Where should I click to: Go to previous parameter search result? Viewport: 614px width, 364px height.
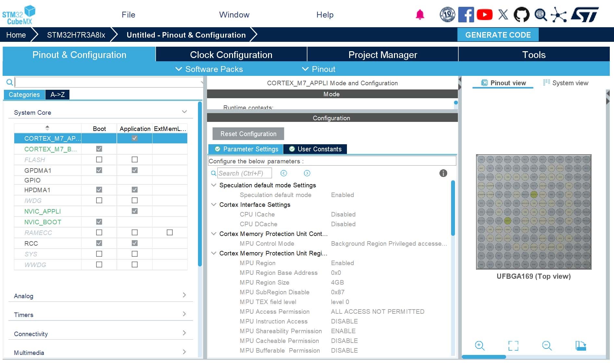284,173
